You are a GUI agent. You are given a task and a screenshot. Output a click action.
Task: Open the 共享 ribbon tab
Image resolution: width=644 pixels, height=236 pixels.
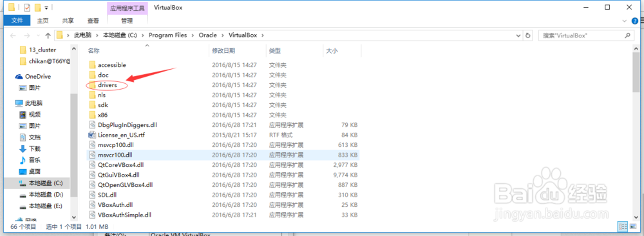click(68, 20)
